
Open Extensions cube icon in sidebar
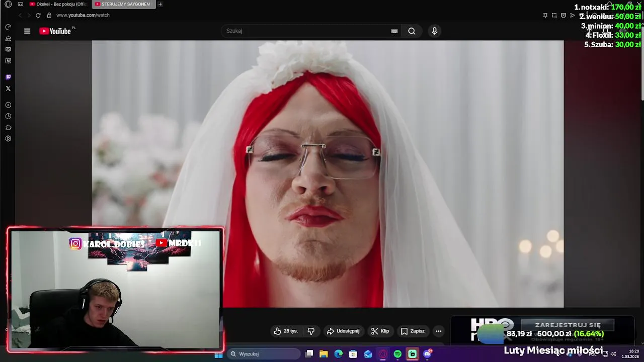(x=8, y=127)
